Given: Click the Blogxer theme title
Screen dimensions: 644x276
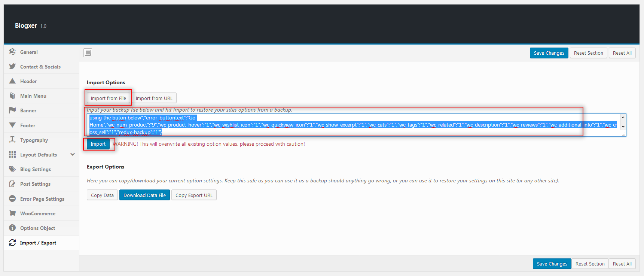Looking at the screenshot, I should 26,25.
